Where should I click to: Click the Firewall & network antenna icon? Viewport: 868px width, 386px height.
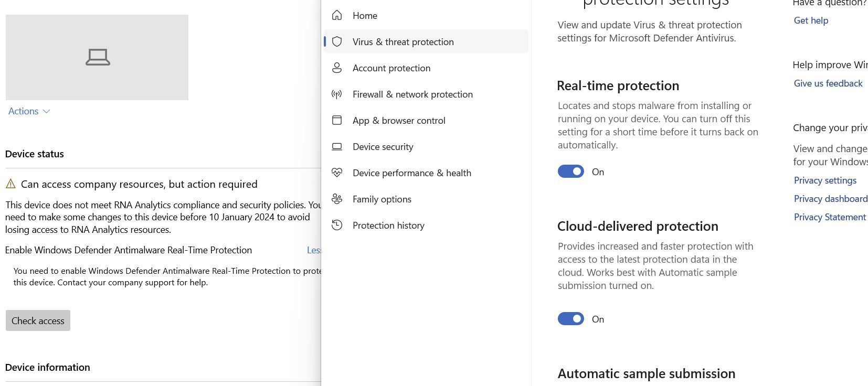pos(337,94)
